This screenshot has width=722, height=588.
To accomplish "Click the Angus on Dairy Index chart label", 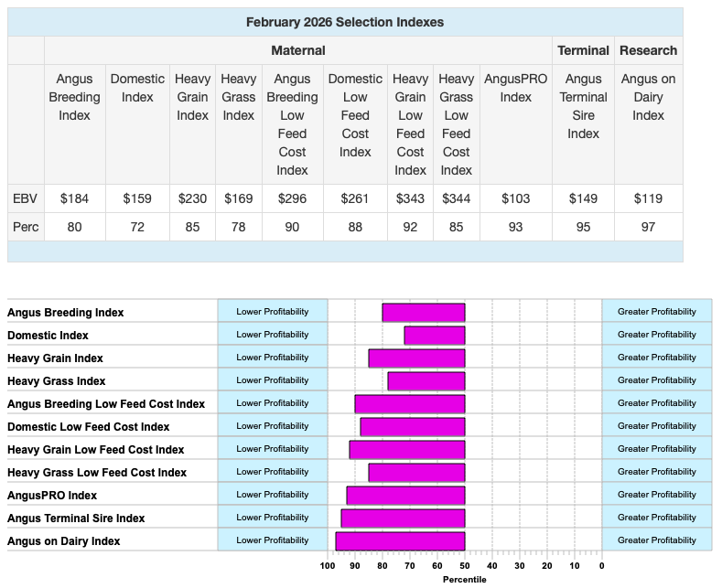I will pos(63,541).
